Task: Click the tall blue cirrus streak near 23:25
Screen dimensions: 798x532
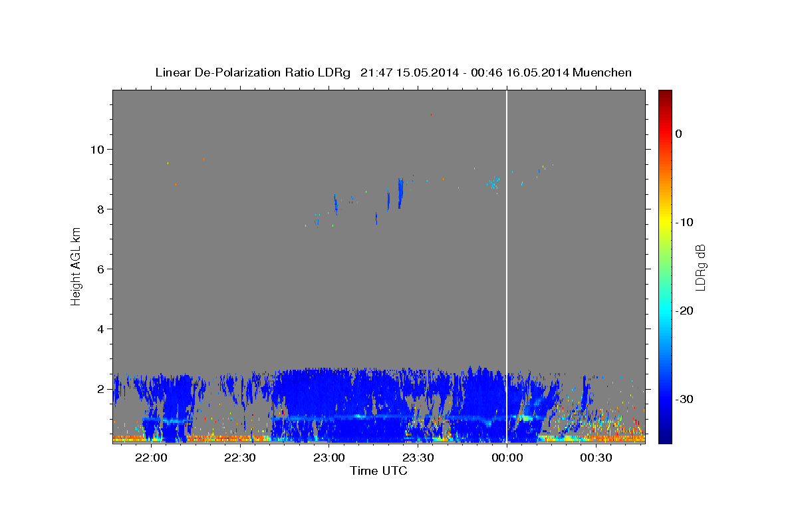Action: click(400, 193)
